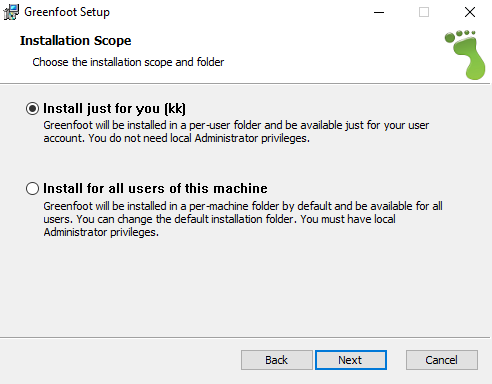This screenshot has height=384, width=492.
Task: Click the "Installation Scope" heading
Action: [76, 41]
